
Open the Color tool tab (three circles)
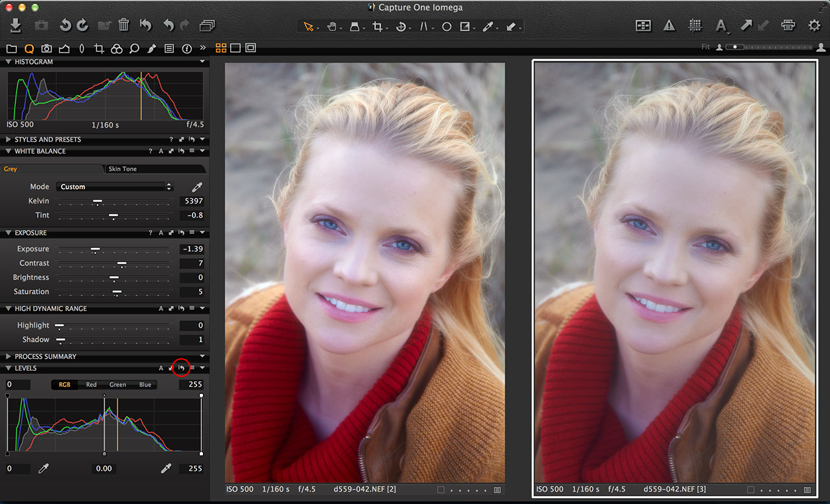pyautogui.click(x=117, y=48)
